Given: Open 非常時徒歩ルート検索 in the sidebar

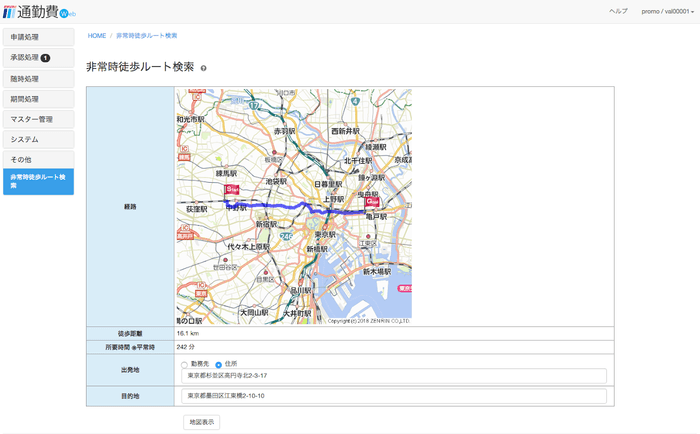Looking at the screenshot, I should coord(38,181).
